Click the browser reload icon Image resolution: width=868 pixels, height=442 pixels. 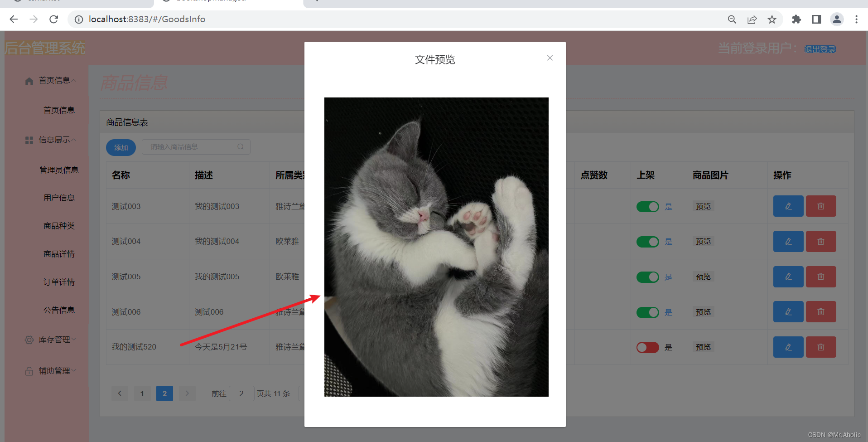pyautogui.click(x=53, y=19)
